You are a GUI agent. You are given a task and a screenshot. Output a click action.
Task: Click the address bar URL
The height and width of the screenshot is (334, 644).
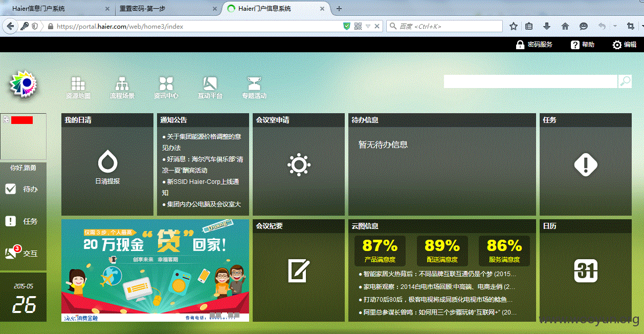[120, 26]
